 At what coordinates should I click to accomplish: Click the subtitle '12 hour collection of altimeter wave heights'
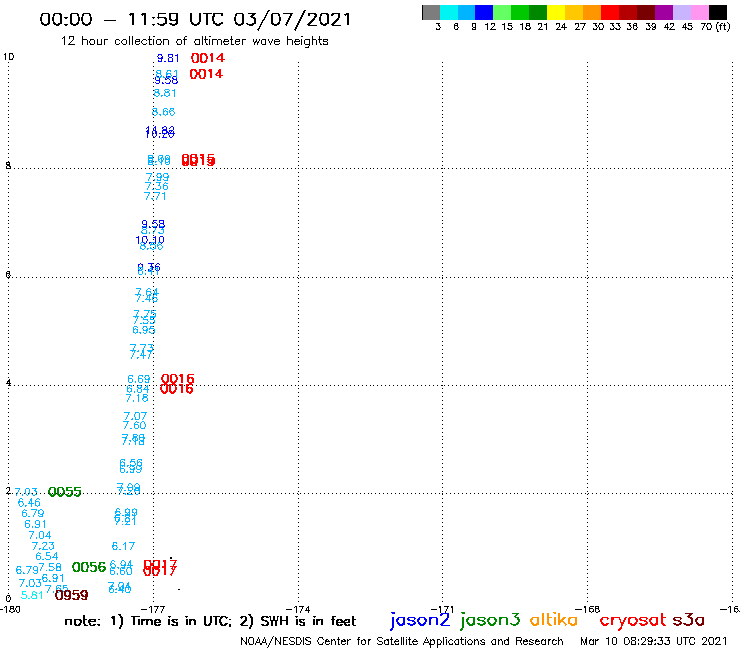click(194, 41)
